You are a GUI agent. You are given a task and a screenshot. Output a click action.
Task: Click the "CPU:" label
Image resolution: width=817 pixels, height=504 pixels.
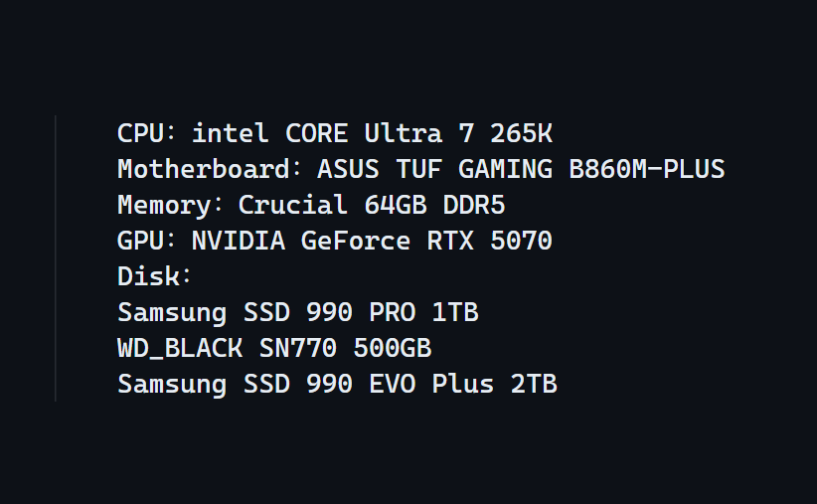147,133
